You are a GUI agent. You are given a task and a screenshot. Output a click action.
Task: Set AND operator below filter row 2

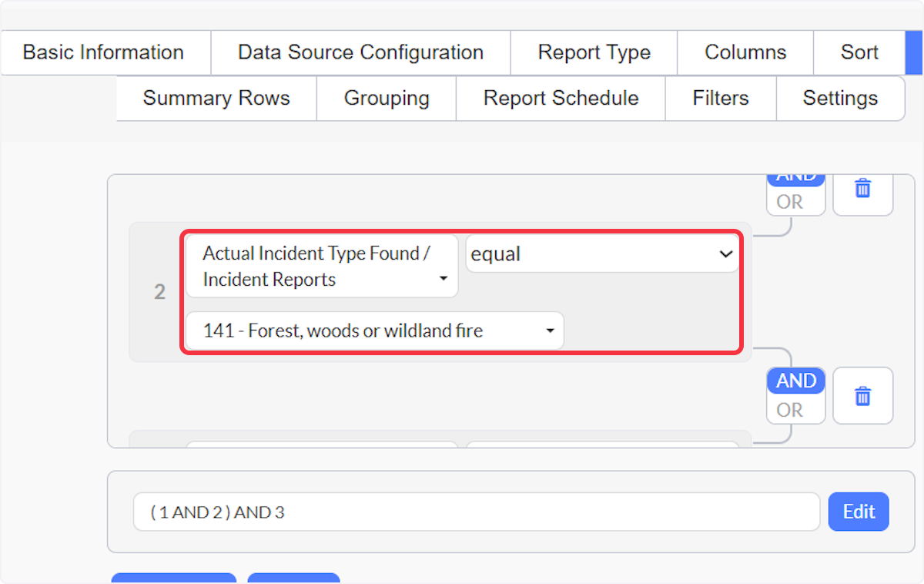point(796,381)
